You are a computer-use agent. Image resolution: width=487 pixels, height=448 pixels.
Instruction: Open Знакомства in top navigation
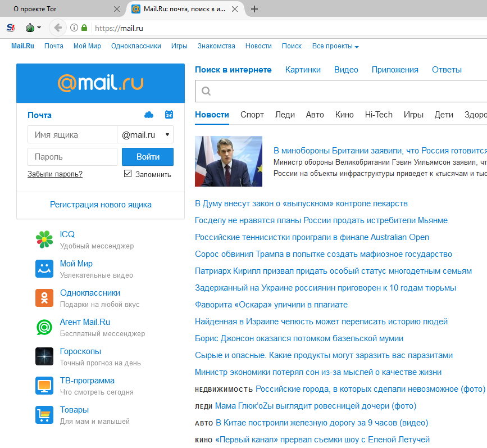[216, 46]
